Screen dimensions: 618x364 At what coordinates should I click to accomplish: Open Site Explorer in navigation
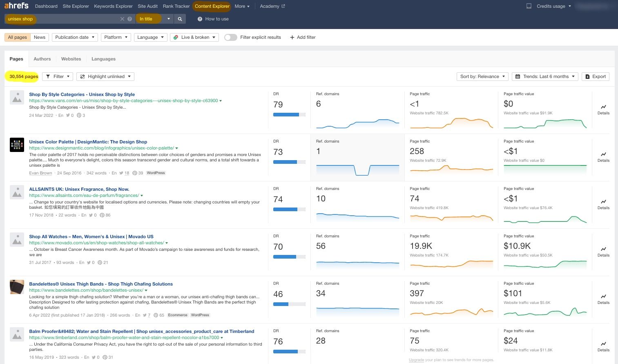(x=76, y=6)
